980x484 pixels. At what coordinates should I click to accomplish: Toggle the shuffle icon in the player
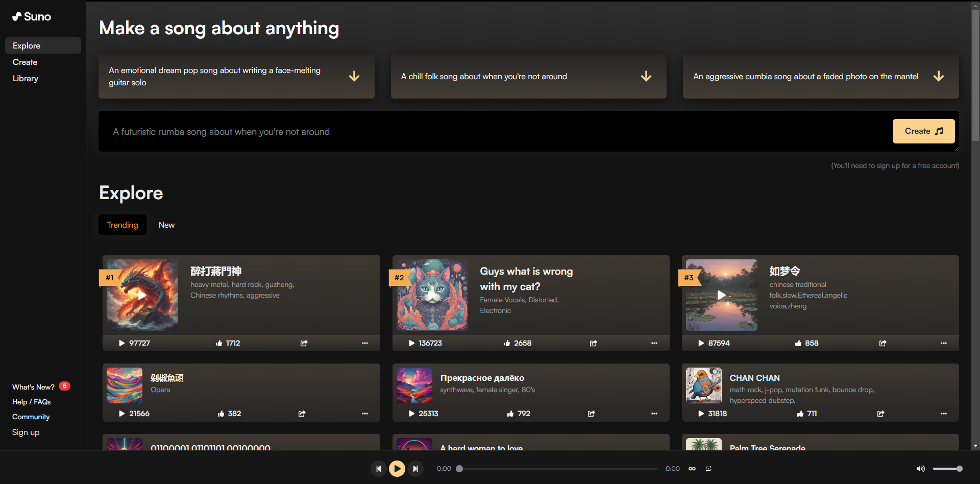pyautogui.click(x=708, y=469)
